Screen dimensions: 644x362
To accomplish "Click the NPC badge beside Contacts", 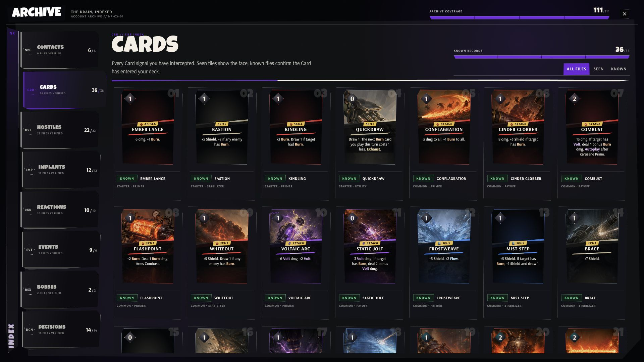I will coord(28,50).
